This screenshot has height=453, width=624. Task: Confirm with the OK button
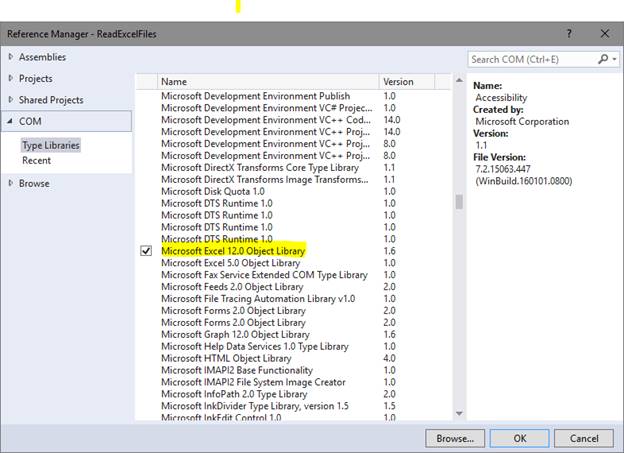[x=520, y=438]
